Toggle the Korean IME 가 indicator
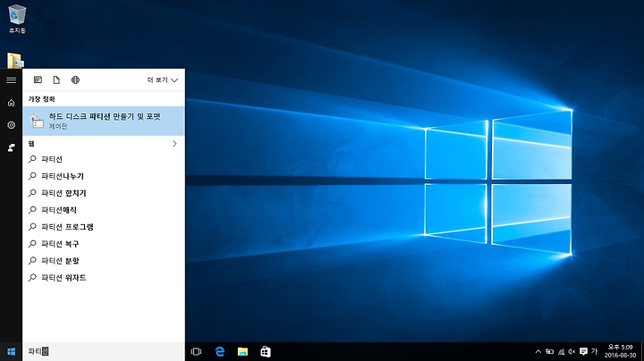644x361 pixels. pos(594,351)
